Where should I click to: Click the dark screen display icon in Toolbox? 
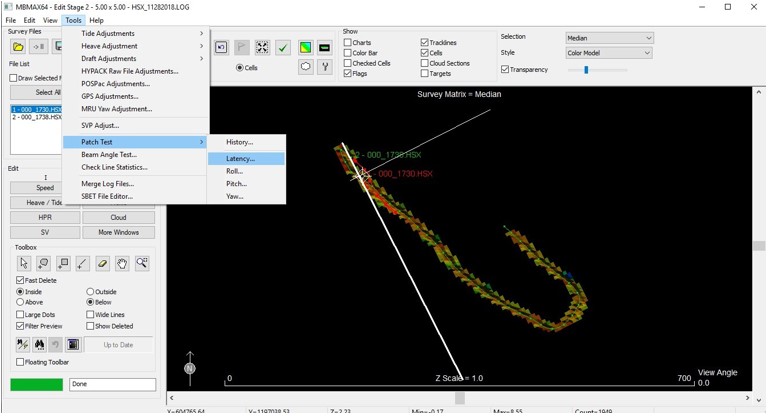pos(73,344)
